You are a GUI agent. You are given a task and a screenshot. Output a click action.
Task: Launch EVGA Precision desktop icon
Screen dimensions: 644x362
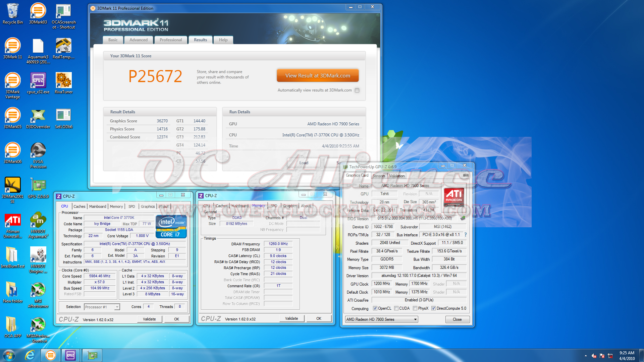pos(38,156)
